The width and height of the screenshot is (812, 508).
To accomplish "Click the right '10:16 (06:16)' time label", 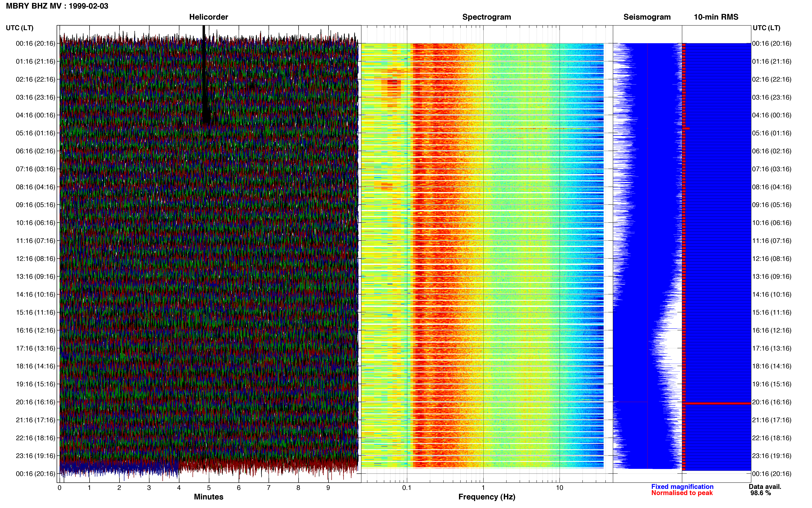I will point(772,223).
